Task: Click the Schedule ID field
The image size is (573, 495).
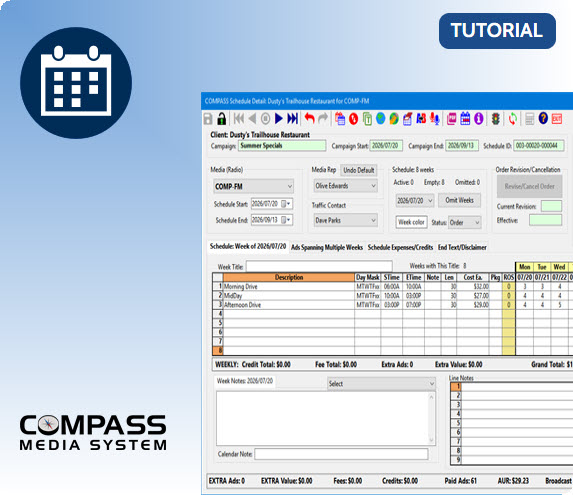Action: tap(539, 145)
